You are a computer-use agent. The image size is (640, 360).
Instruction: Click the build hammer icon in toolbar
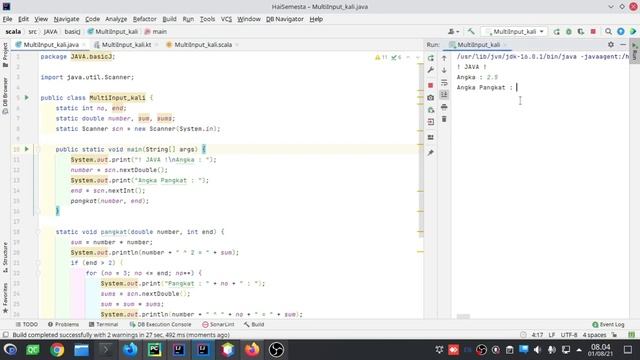point(471,31)
